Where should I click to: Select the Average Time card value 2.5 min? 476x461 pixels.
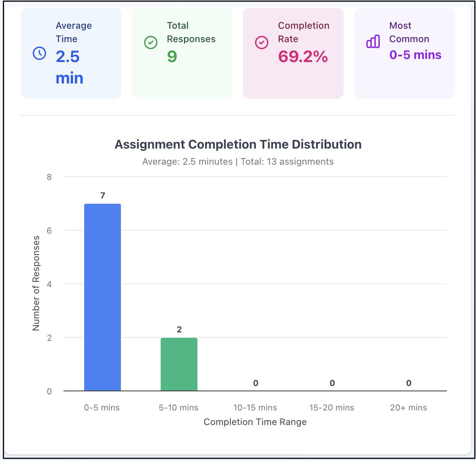(x=69, y=67)
